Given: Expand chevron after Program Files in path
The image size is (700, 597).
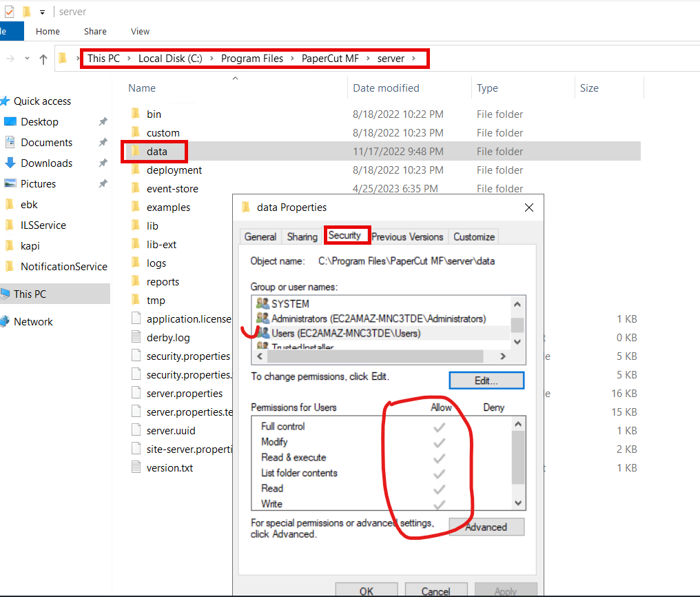Looking at the screenshot, I should [292, 59].
